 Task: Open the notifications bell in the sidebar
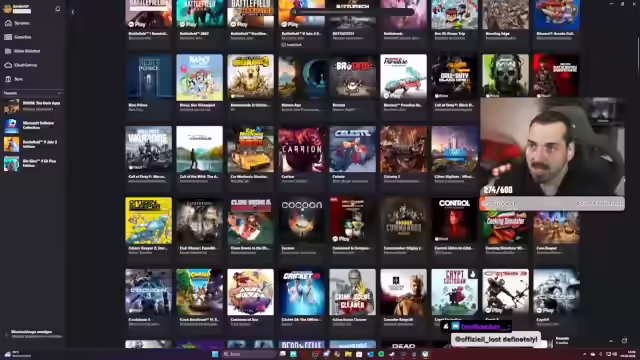coord(58,9)
